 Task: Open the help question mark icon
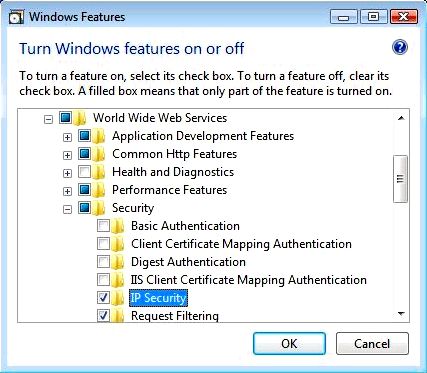400,47
